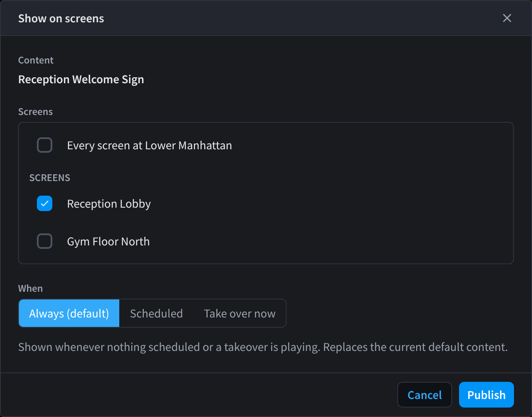Screen dimensions: 532x417
Task: Click the Cancel button
Action: (425, 395)
